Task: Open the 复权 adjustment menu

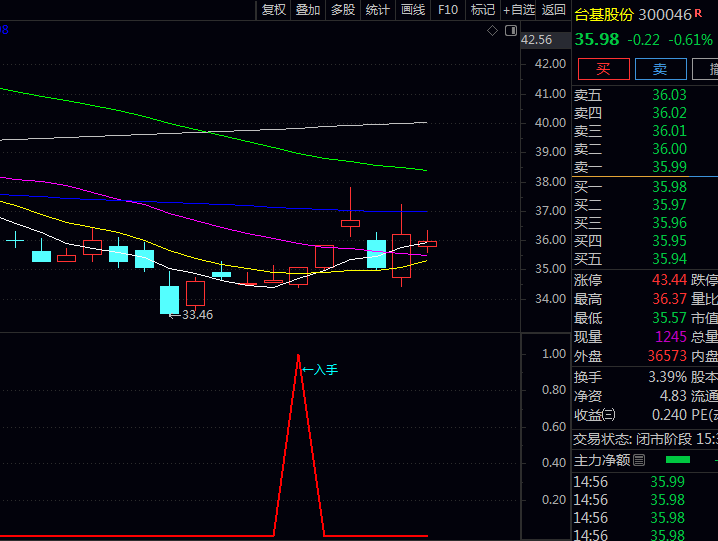Action: click(x=273, y=10)
